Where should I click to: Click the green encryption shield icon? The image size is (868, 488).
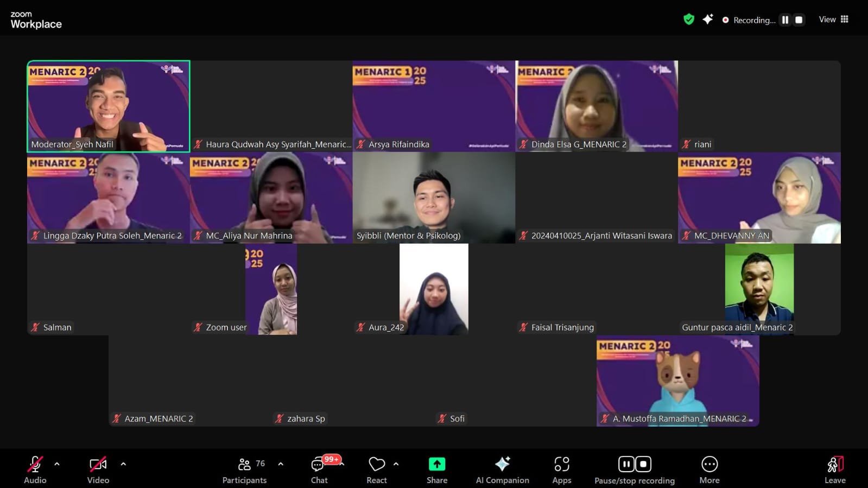click(x=689, y=20)
